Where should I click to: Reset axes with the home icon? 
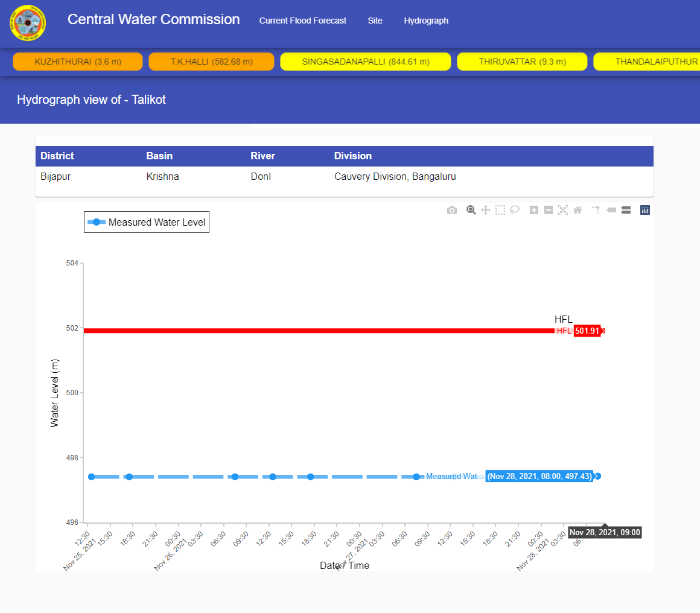tap(577, 210)
